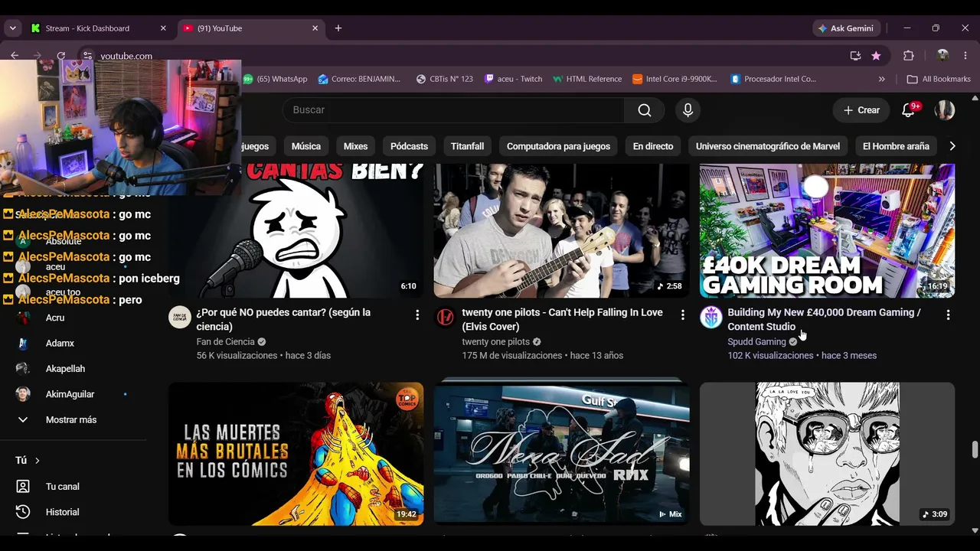Open the £40K Dream Gaming Room thumbnail
Image resolution: width=980 pixels, height=551 pixels.
(827, 230)
